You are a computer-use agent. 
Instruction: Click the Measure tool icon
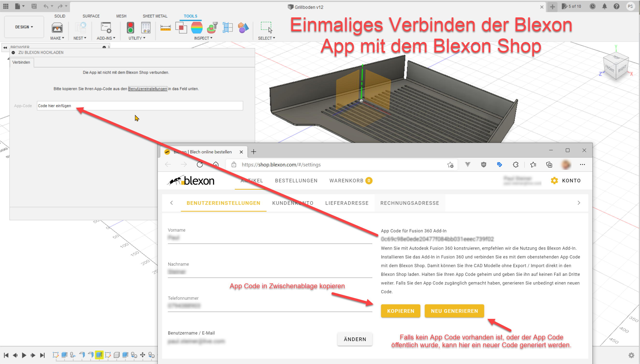point(165,28)
